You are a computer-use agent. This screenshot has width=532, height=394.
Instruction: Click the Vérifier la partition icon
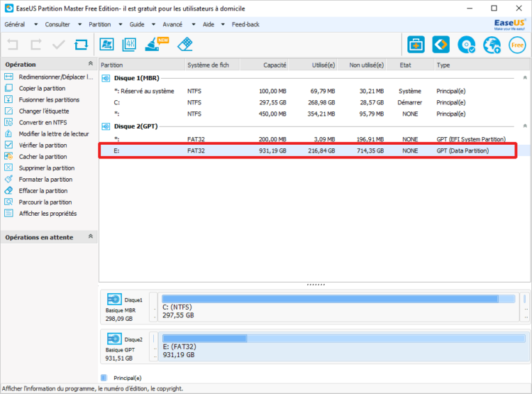click(x=9, y=145)
